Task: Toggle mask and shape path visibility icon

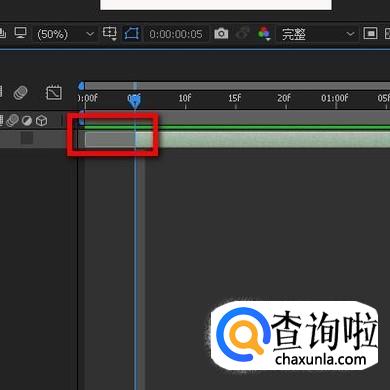Action: [x=132, y=34]
